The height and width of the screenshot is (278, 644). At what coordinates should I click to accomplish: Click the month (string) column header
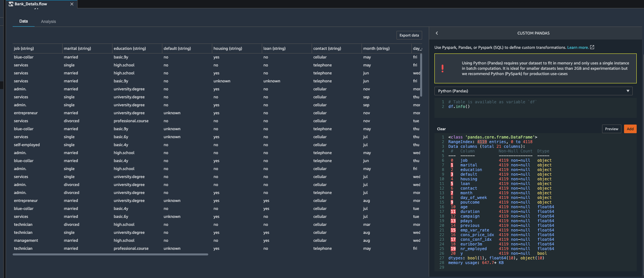click(x=376, y=48)
